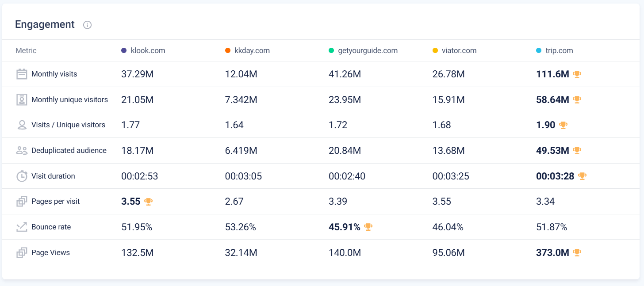644x286 pixels.
Task: Click klook.com visit duration 00:02:53
Action: [x=140, y=176]
